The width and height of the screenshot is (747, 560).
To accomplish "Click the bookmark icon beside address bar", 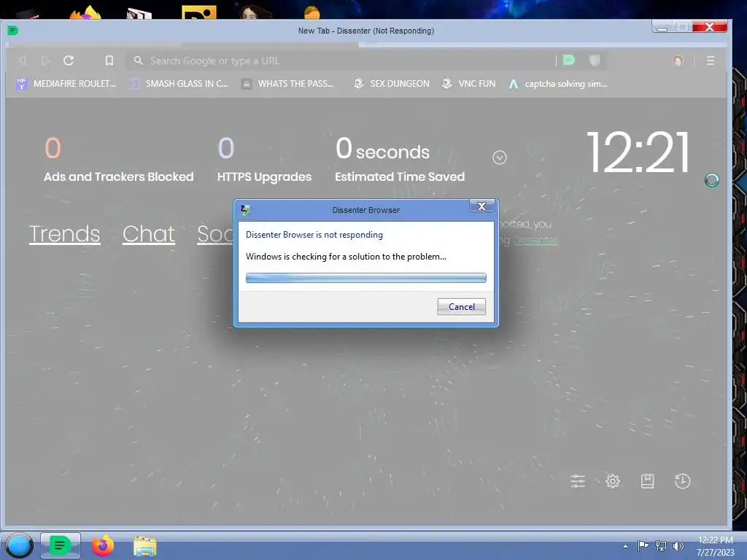I will (x=109, y=61).
